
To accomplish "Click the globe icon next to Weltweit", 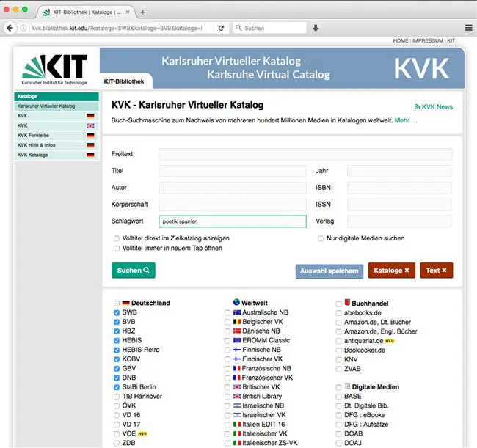I will pyautogui.click(x=236, y=302).
